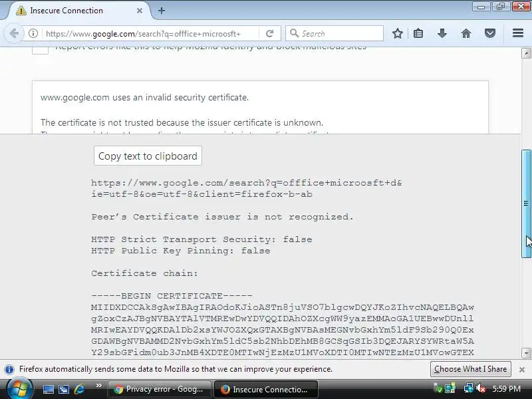
Task: Launch Internet Explorer from quick launch
Action: click(x=79, y=389)
